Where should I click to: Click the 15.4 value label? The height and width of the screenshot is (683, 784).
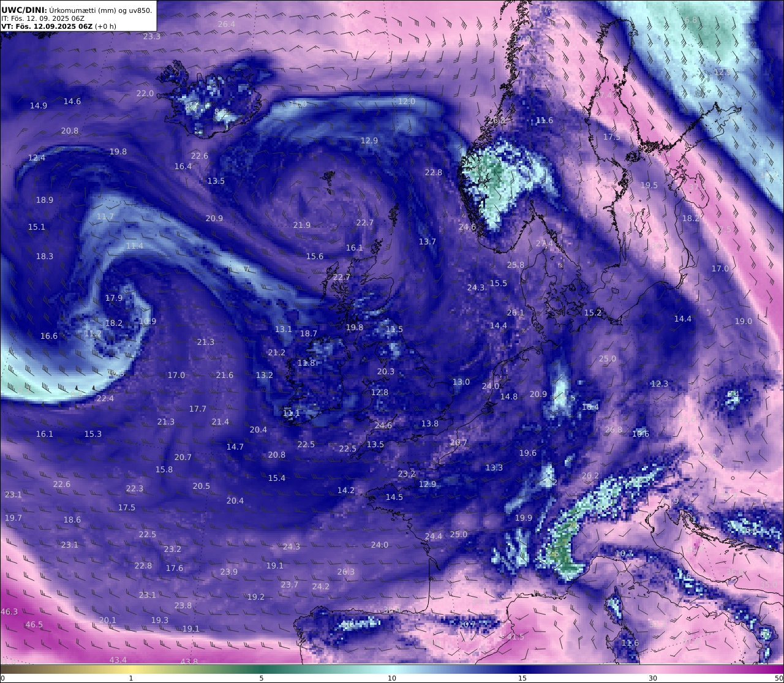pos(277,478)
